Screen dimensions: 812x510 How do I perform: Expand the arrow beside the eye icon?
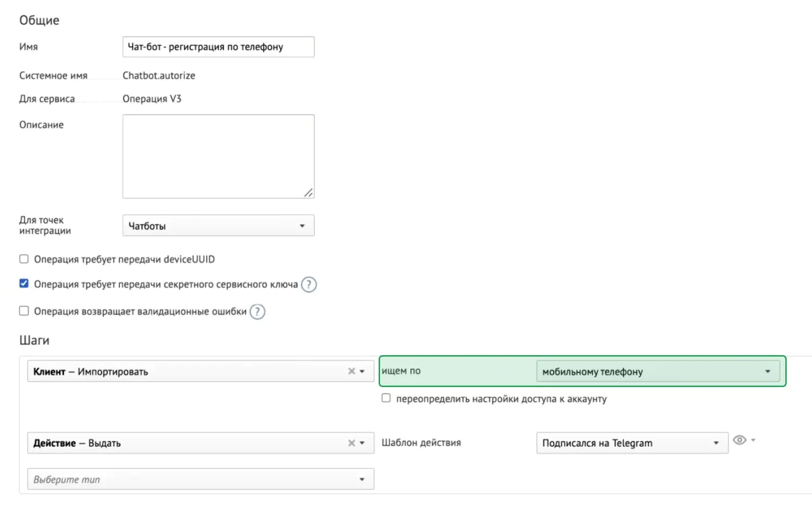coord(753,440)
